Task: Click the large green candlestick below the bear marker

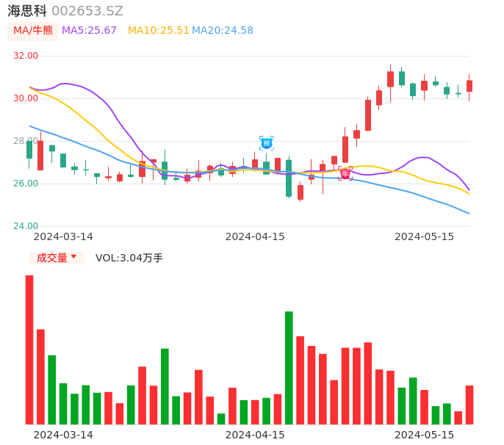Action: (289, 178)
